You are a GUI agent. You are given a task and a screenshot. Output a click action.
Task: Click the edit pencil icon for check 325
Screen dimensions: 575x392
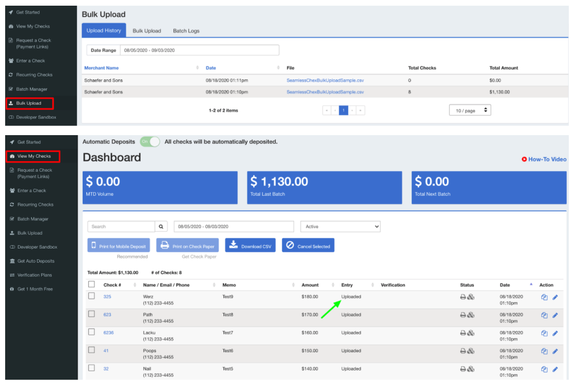tap(555, 297)
